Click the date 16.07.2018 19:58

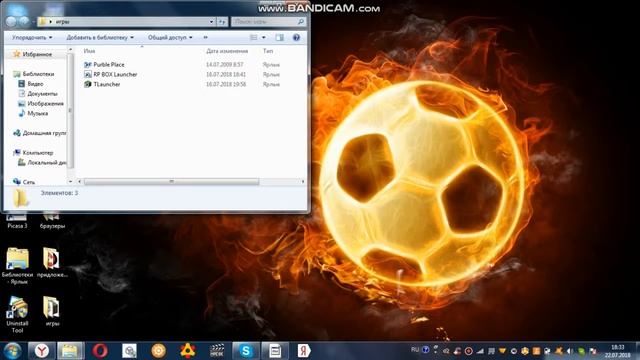pyautogui.click(x=226, y=84)
